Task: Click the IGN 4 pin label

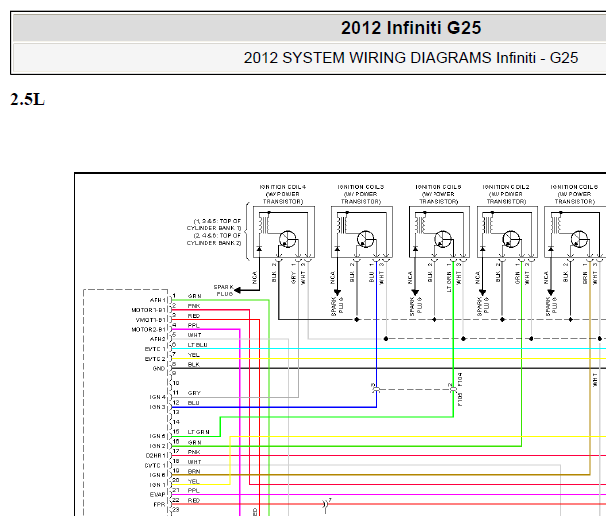Action: pyautogui.click(x=158, y=397)
